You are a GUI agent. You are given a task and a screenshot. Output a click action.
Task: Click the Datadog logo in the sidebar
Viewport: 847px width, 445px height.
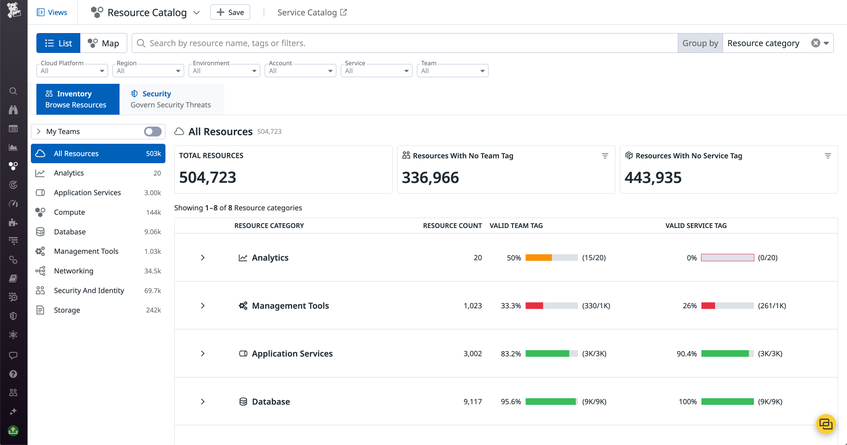coord(14,10)
